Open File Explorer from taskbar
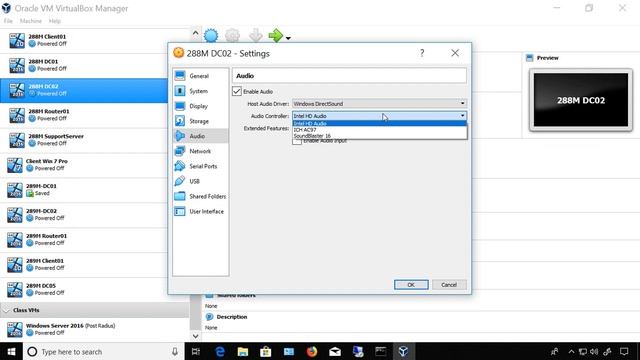Viewport: 640px width, 360px height. 243,351
